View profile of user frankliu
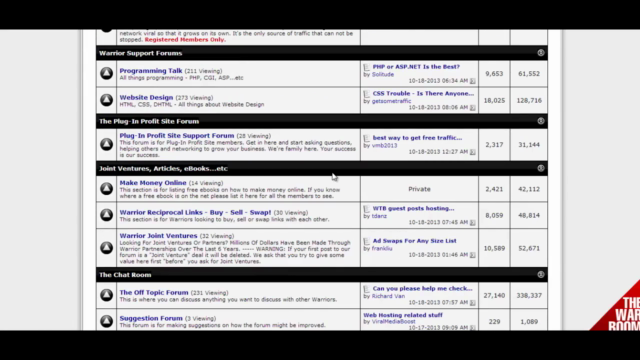The width and height of the screenshot is (640, 360). coord(382,249)
